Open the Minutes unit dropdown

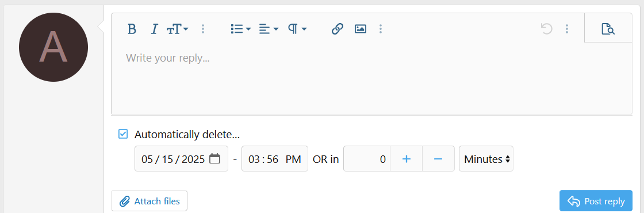coord(486,159)
